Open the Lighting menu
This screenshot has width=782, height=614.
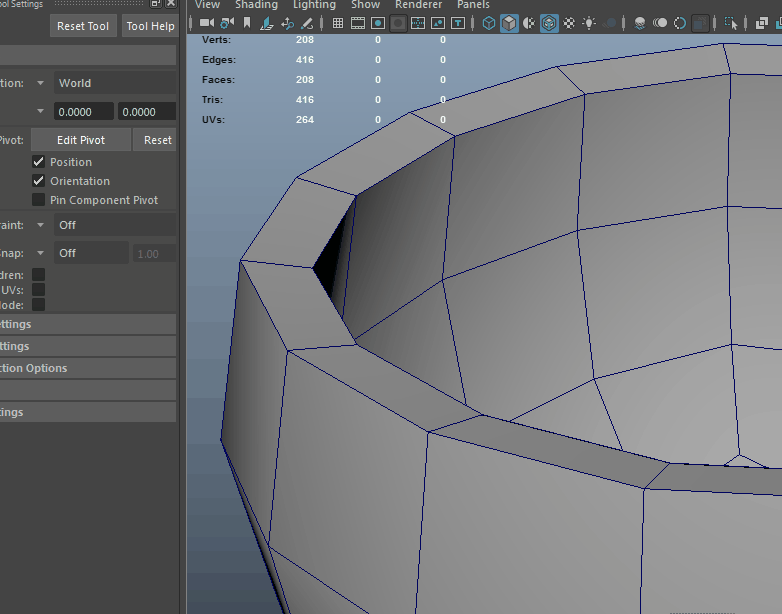pyautogui.click(x=314, y=4)
